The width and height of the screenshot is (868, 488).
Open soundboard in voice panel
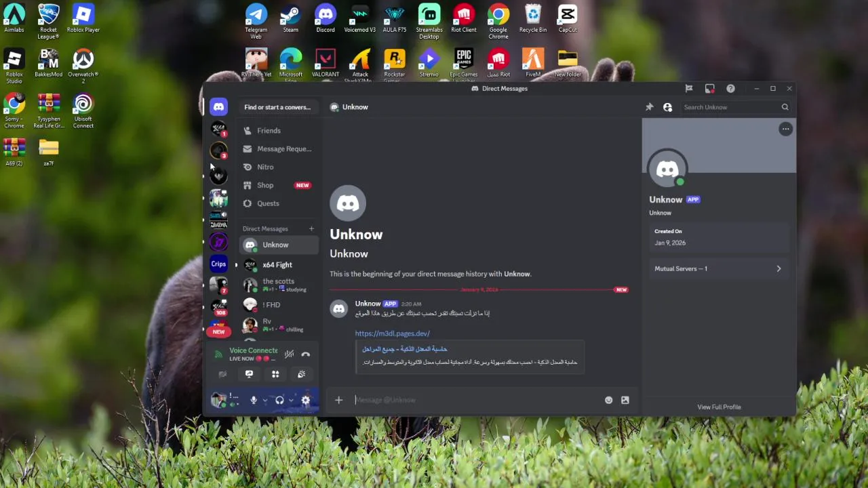(x=302, y=374)
